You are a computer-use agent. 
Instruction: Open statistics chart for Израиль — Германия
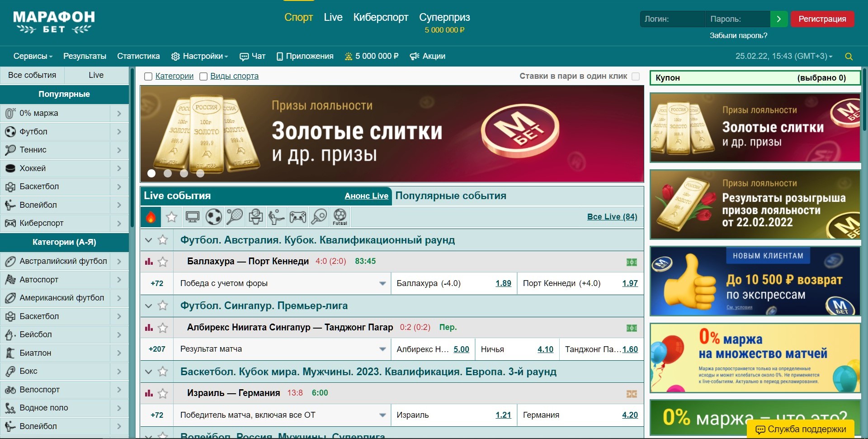click(149, 393)
